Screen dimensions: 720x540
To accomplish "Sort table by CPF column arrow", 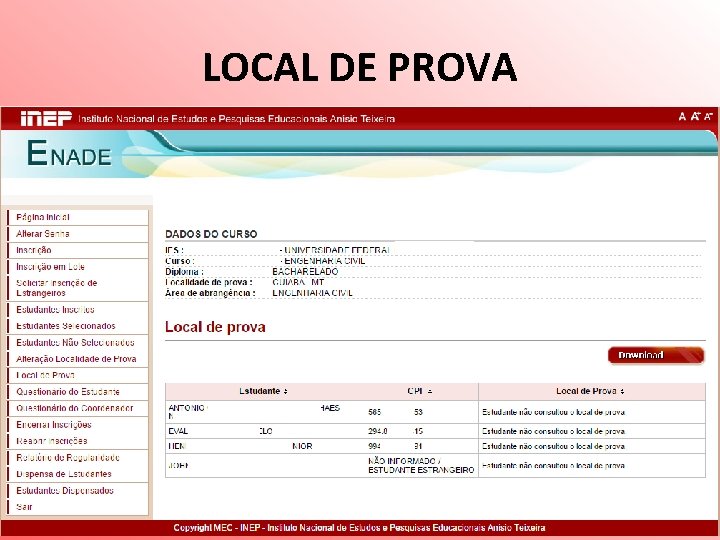I will [x=430, y=392].
